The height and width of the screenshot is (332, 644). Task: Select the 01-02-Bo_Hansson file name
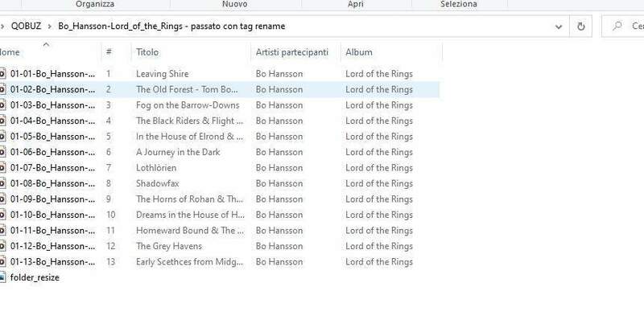click(x=53, y=89)
